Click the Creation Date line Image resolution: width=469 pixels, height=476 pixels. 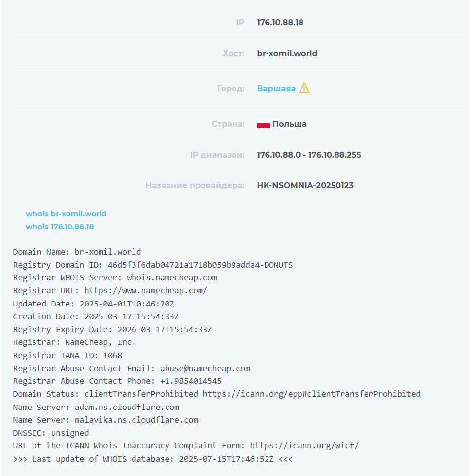pyautogui.click(x=96, y=316)
